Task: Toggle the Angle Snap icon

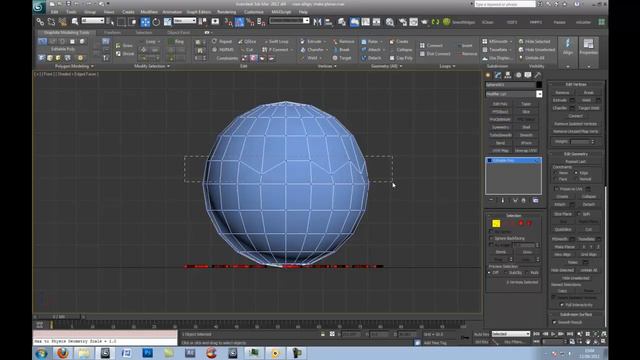Action: point(239,22)
